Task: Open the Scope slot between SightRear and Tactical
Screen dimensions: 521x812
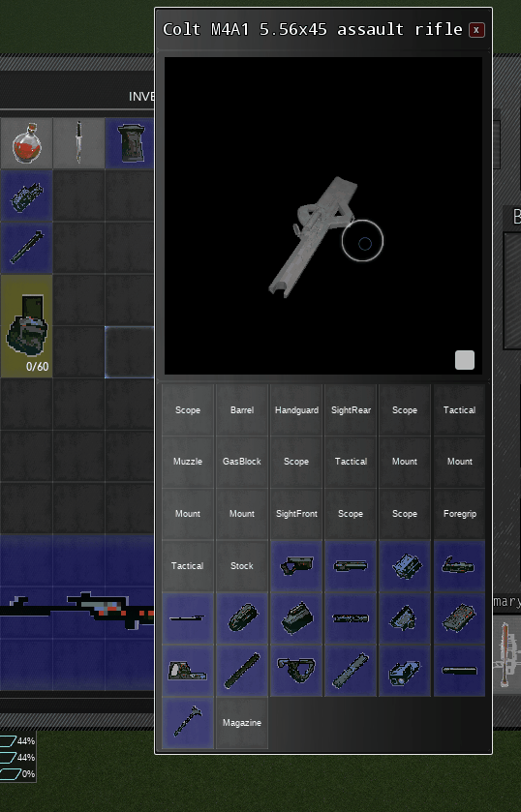Action: pos(405,410)
